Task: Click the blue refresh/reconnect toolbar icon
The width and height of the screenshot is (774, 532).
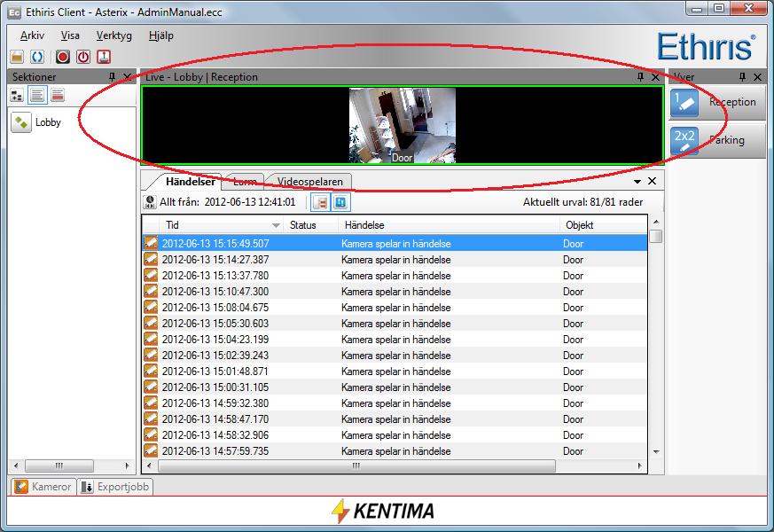Action: pos(37,57)
